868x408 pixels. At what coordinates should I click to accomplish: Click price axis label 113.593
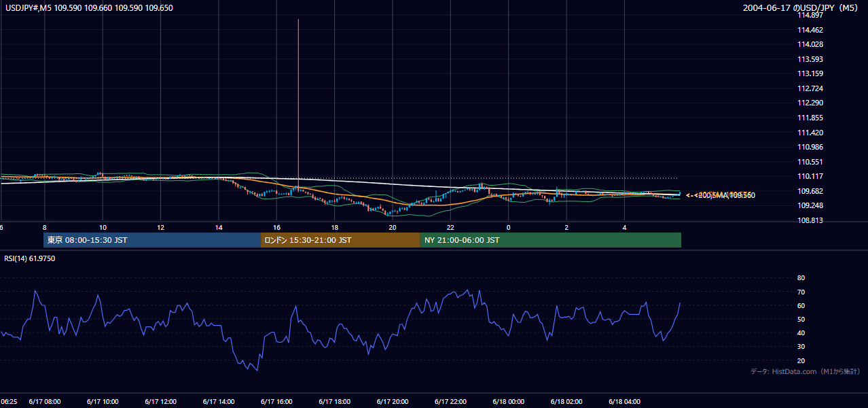(810, 59)
